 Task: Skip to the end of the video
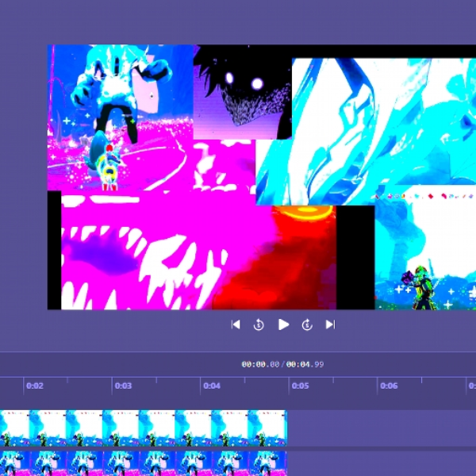[330, 324]
